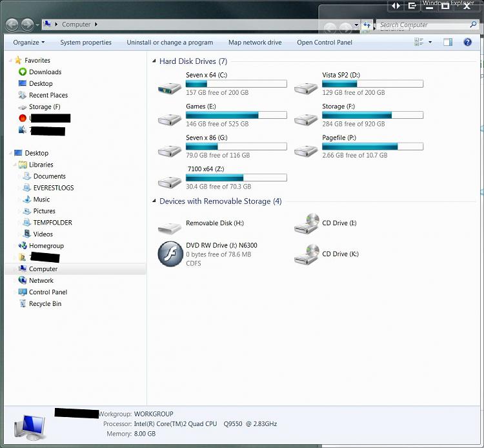Select the Desktop root tree node
The image size is (484, 448).
[x=36, y=153]
